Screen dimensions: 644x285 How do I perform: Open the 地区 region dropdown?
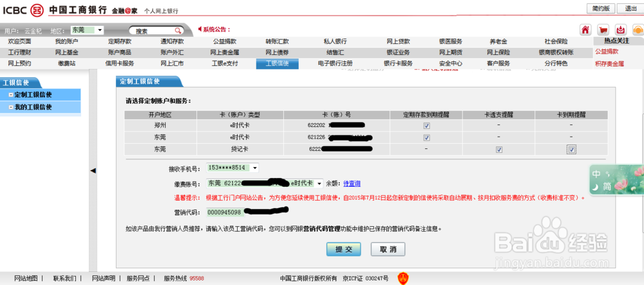(100, 30)
